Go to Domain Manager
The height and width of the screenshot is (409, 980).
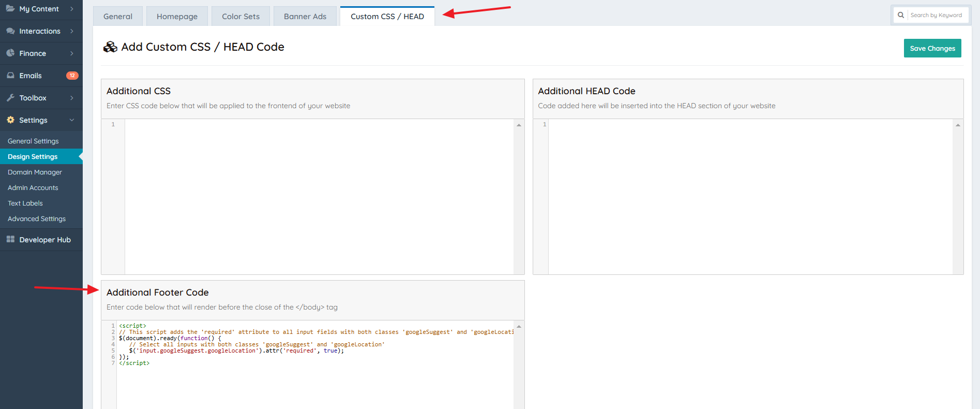pyautogui.click(x=35, y=172)
